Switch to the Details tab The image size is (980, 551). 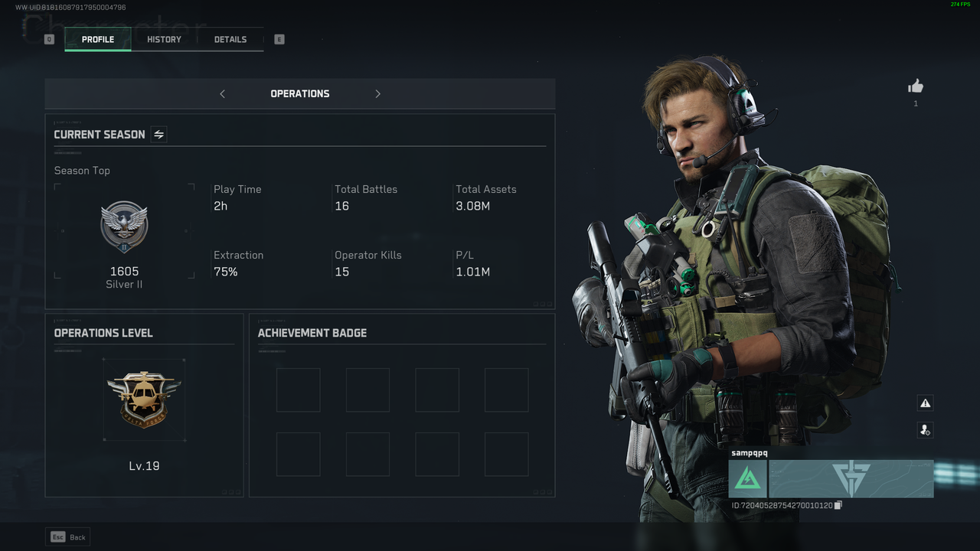coord(230,39)
